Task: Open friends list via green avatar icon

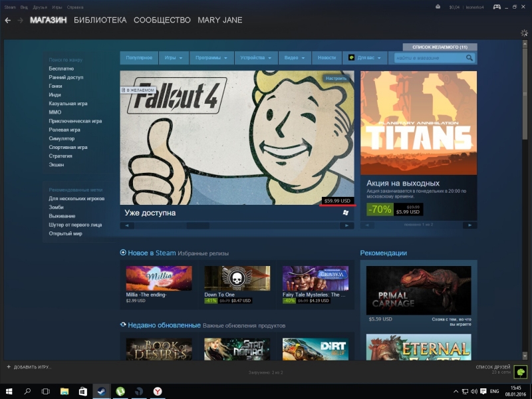Action: point(521,372)
